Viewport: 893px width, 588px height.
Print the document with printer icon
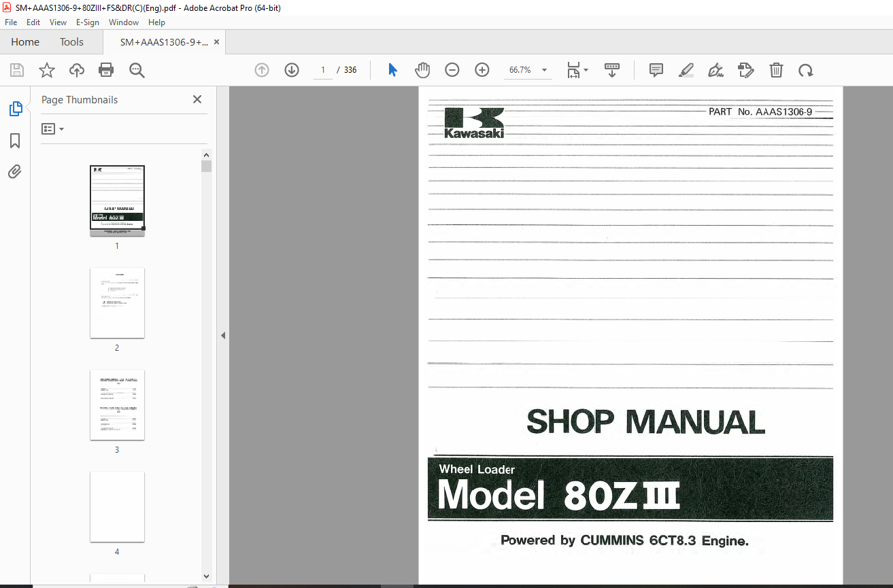[x=106, y=70]
